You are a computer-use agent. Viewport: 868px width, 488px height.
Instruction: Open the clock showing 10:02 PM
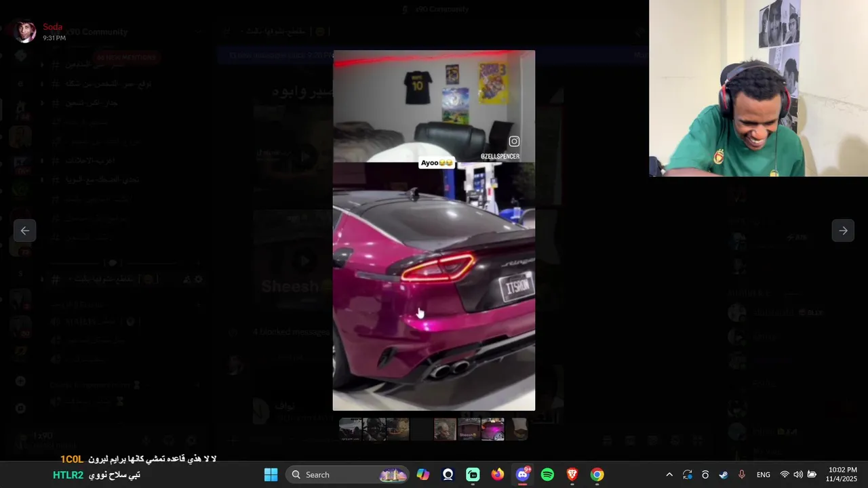coord(842,474)
